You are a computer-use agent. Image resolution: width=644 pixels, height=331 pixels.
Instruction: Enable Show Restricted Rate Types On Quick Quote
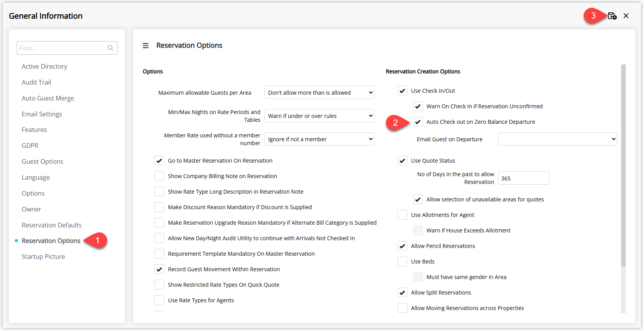point(159,285)
